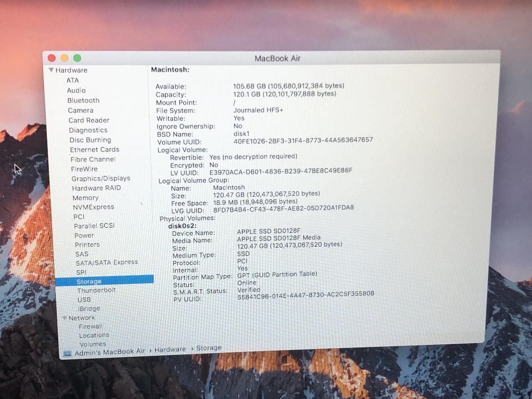This screenshot has width=532, height=399.
Task: Select USB in the sidebar
Action: click(84, 299)
